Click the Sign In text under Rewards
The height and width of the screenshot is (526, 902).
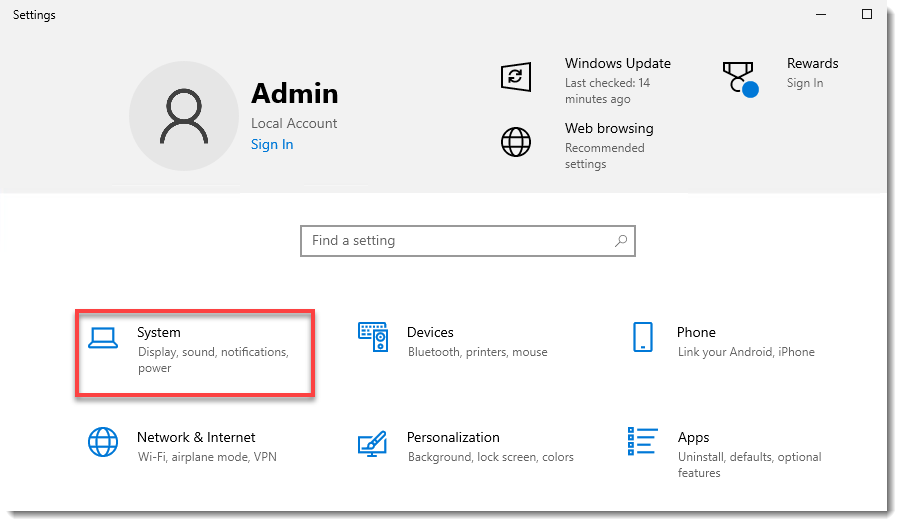(x=805, y=83)
